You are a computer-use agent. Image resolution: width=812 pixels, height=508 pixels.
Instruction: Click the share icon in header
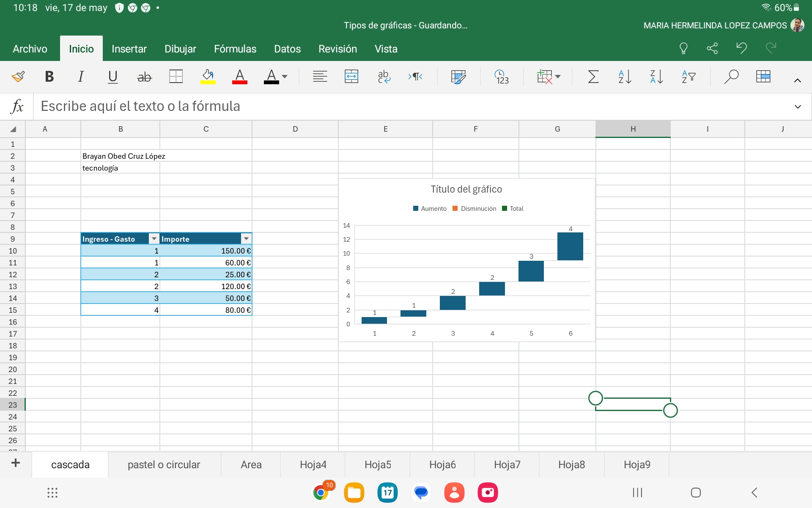[712, 48]
